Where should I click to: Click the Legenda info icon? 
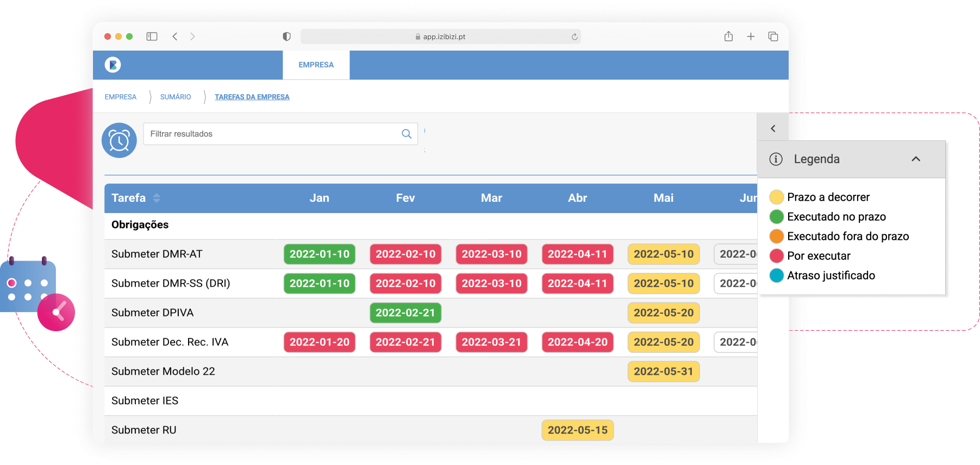click(x=776, y=159)
